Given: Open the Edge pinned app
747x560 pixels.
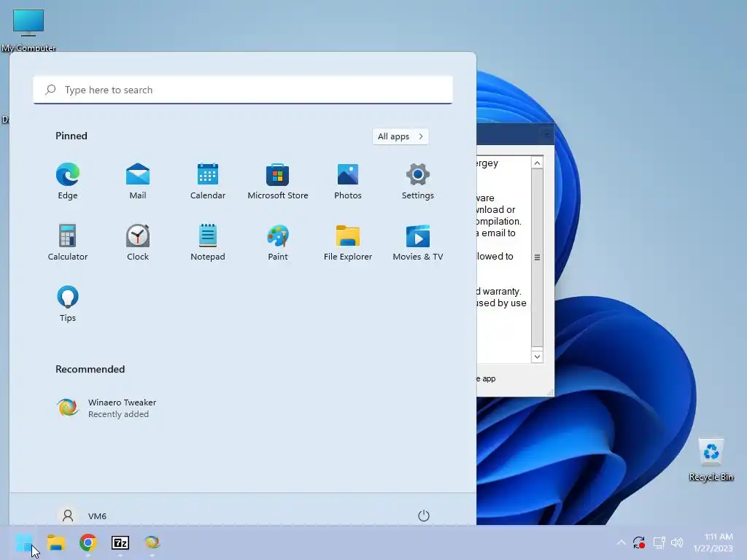Looking at the screenshot, I should pyautogui.click(x=68, y=182).
